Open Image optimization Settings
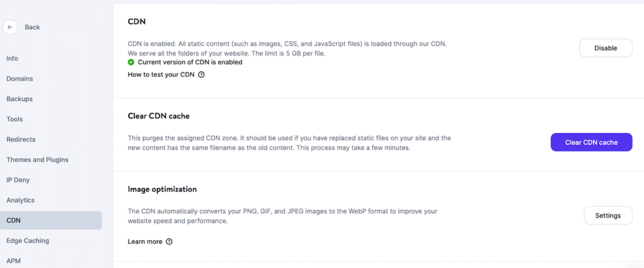 coord(607,215)
